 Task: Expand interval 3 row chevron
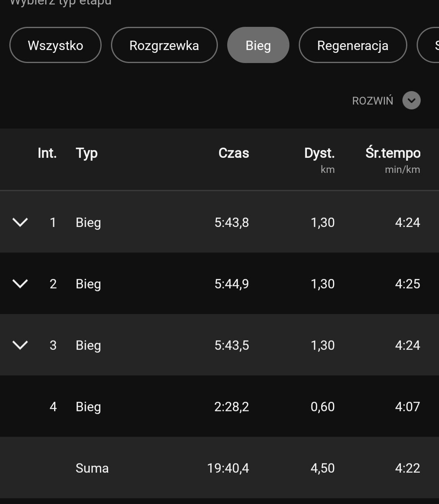point(20,345)
